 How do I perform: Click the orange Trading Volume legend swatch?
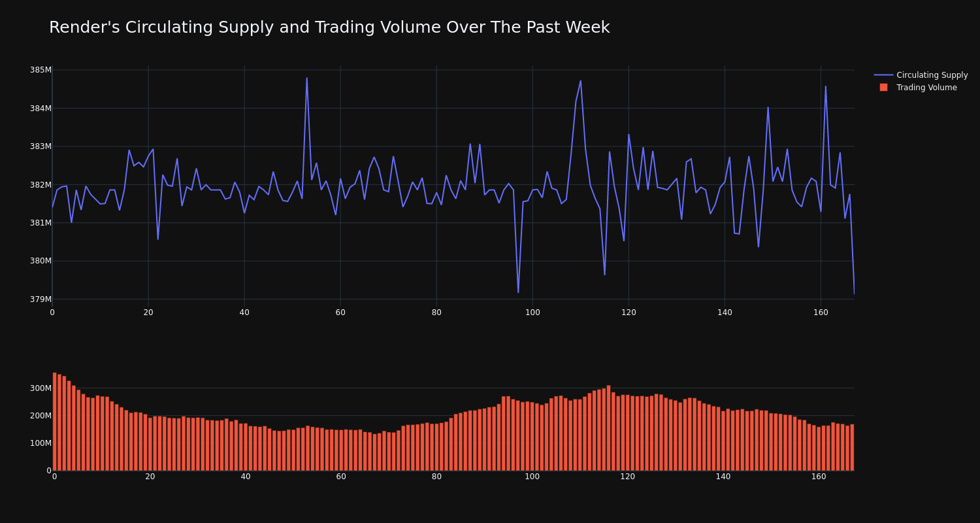click(x=883, y=88)
